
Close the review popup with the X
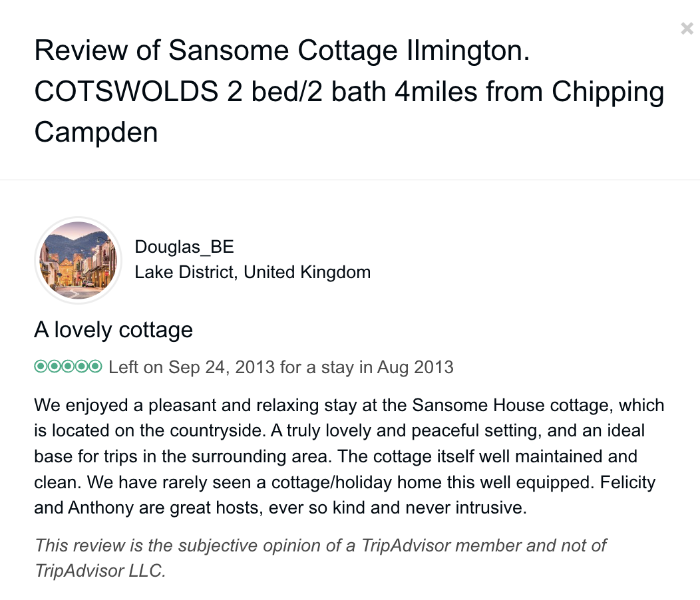(x=687, y=29)
